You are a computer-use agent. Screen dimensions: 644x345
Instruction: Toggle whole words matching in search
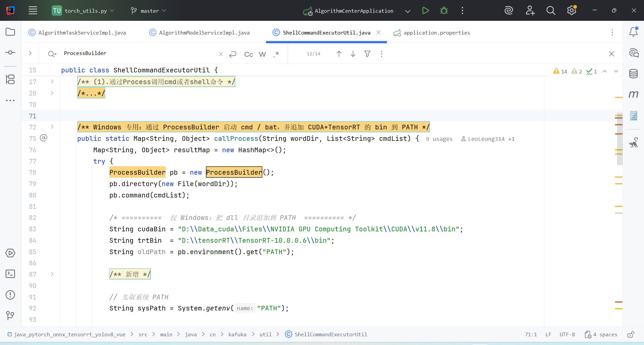262,54
